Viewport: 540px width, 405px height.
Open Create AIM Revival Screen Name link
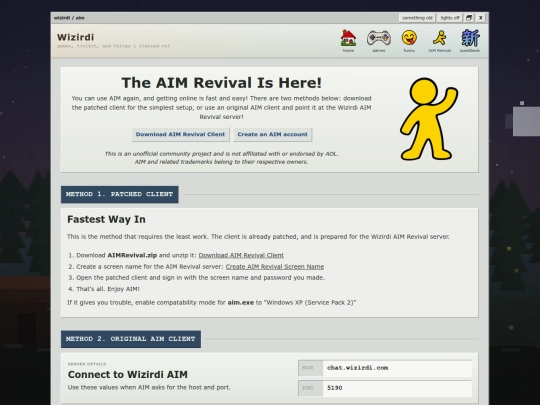pyautogui.click(x=275, y=267)
